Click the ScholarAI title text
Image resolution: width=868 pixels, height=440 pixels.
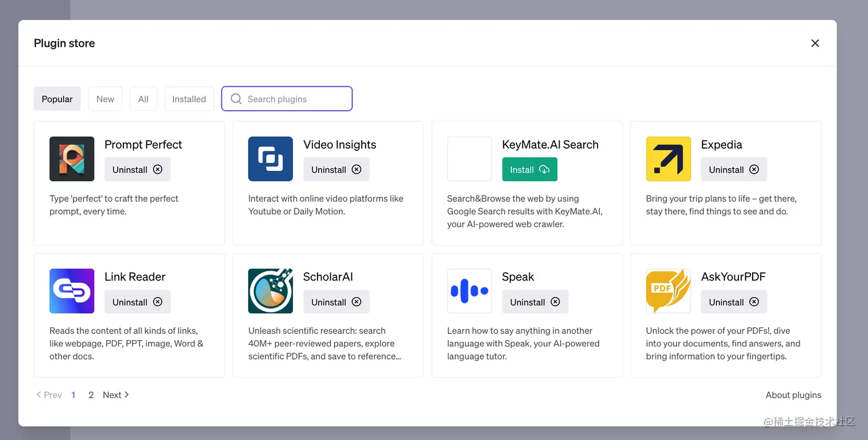[x=328, y=277]
